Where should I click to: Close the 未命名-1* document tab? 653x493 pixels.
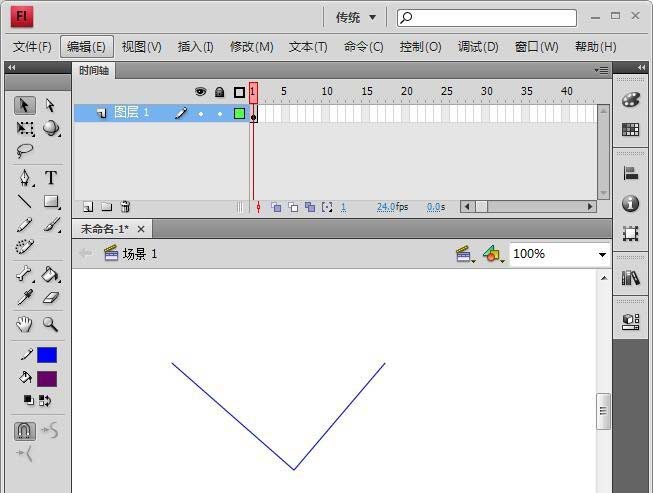(141, 229)
